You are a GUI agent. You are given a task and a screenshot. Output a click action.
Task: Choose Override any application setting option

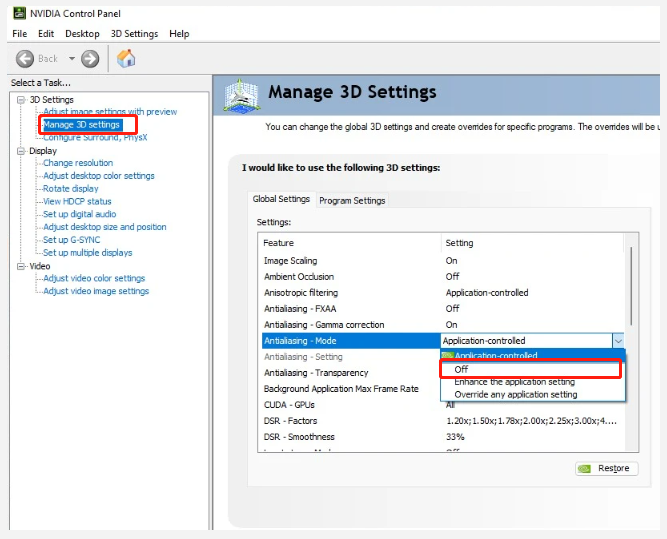tap(533, 394)
